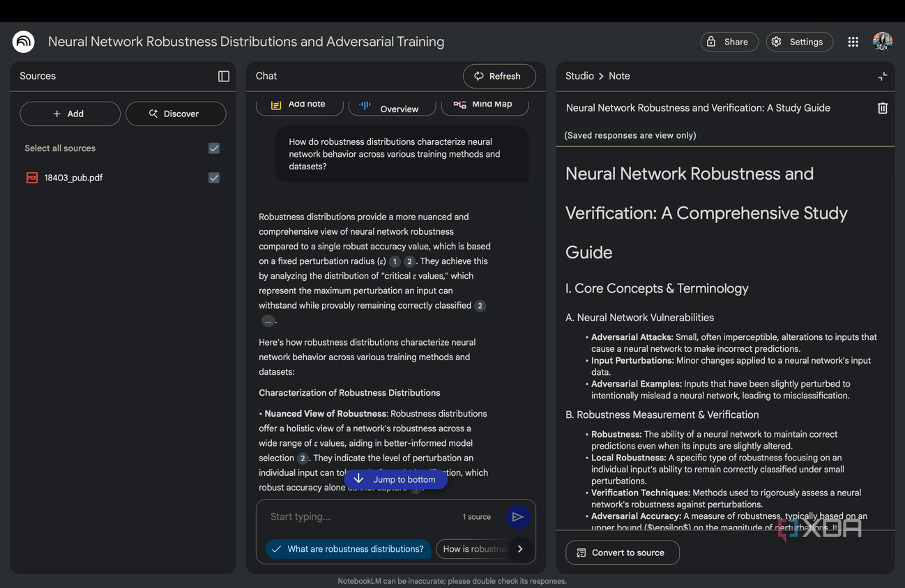This screenshot has height=588, width=905.
Task: Select 'What are robustness distributions?' suggestion
Action: click(348, 549)
